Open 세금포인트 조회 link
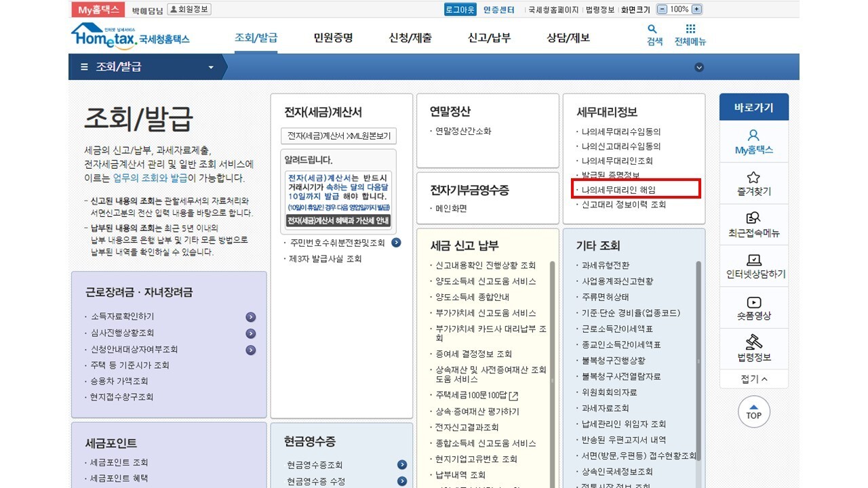The width and height of the screenshot is (868, 488). pos(119,462)
